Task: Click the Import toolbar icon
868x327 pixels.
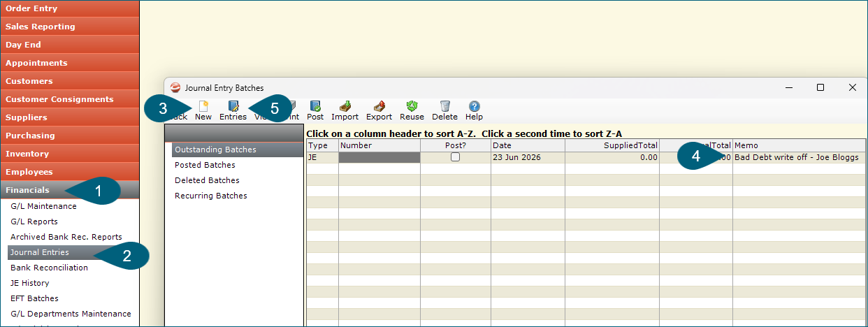Action: point(345,110)
